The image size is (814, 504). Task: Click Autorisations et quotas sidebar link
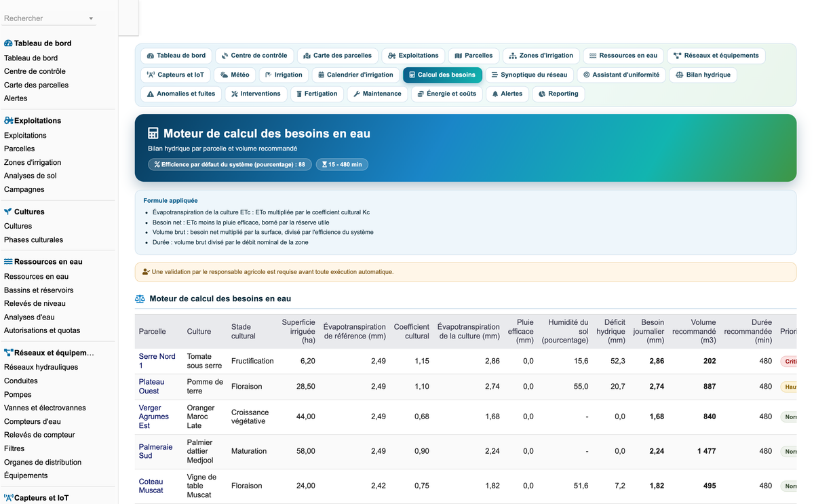pyautogui.click(x=42, y=331)
